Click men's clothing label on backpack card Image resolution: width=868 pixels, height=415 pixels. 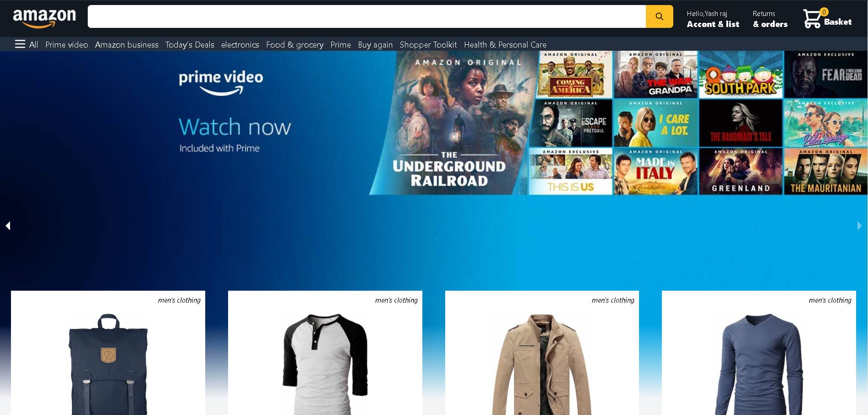[x=179, y=300]
